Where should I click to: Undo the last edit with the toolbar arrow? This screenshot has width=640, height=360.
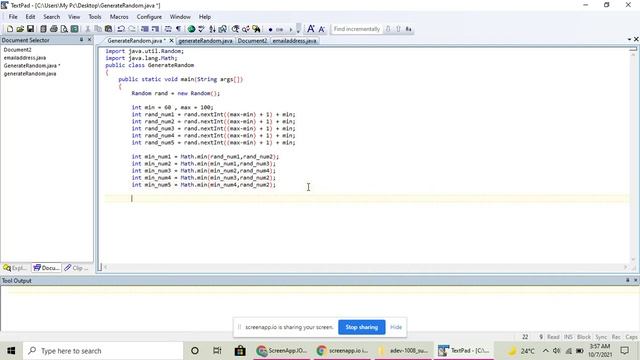(121, 29)
